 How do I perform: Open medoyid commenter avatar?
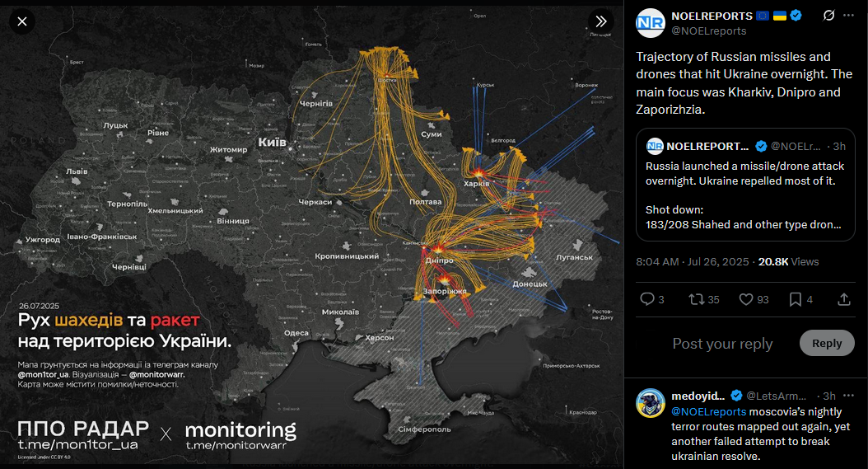pyautogui.click(x=651, y=403)
